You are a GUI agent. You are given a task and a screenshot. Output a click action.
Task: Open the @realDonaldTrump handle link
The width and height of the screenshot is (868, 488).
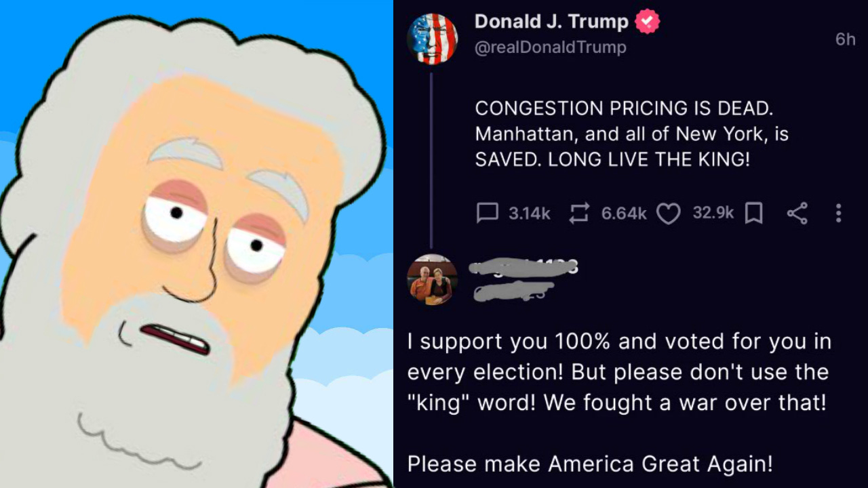click(x=550, y=47)
